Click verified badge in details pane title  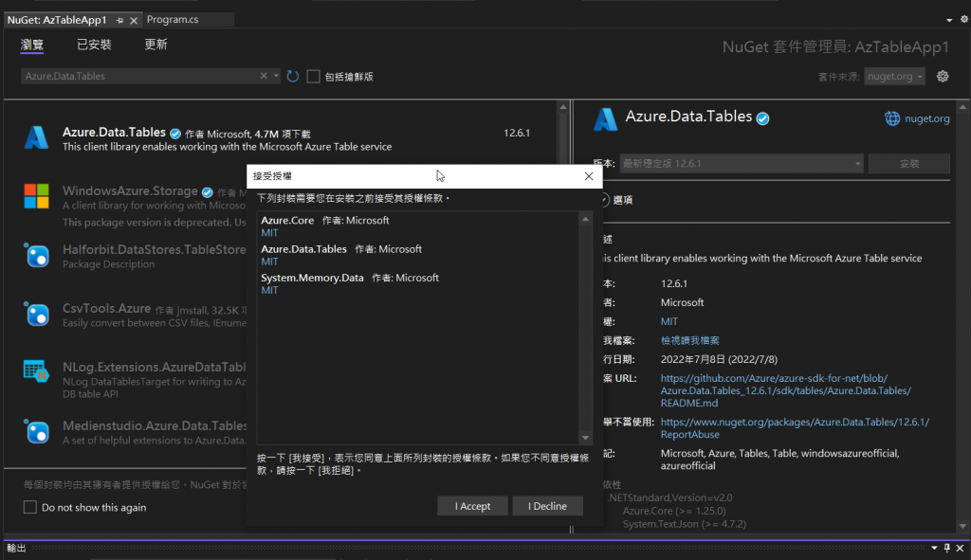coord(763,118)
